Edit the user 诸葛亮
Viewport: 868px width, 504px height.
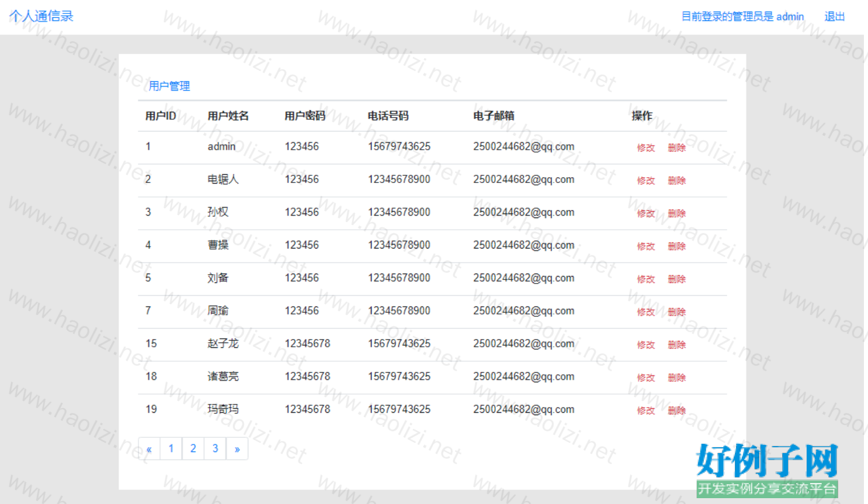[645, 377]
